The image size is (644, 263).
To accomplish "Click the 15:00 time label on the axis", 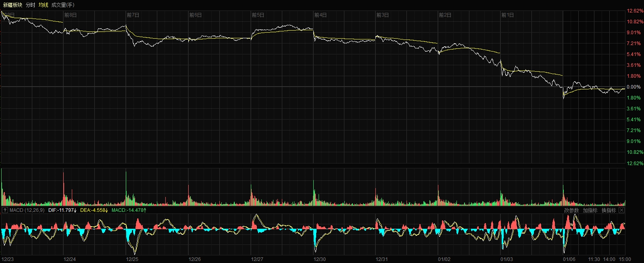I will pos(625,259).
